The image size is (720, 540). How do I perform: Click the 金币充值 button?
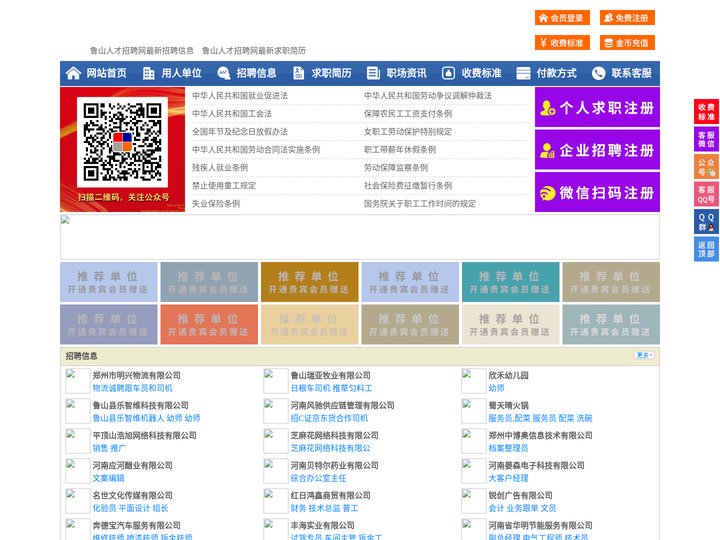coord(627,43)
